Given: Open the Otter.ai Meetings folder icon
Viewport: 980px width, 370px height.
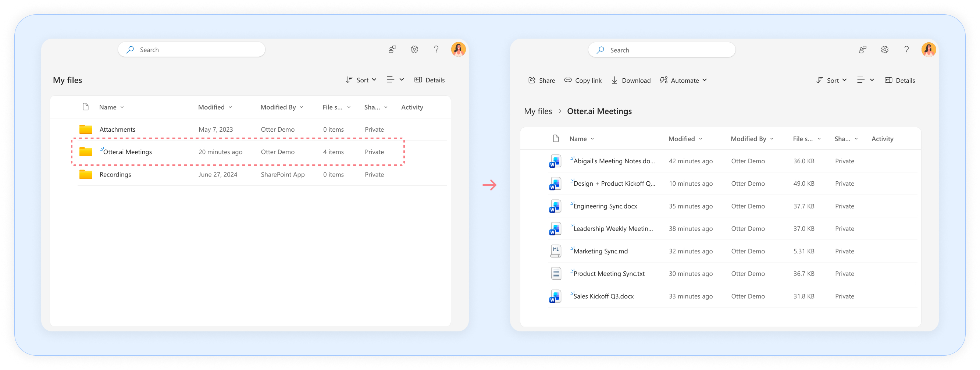Looking at the screenshot, I should [x=86, y=152].
